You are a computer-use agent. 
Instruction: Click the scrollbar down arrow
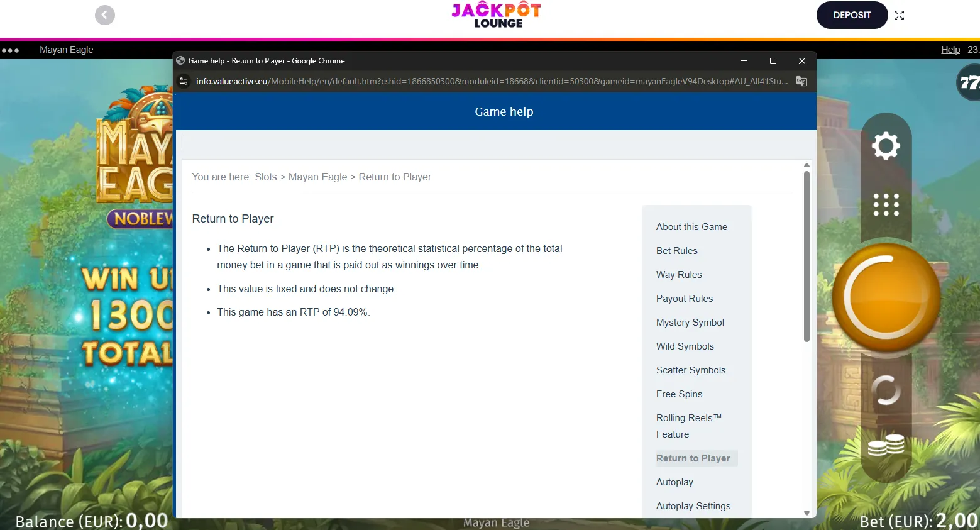point(807,514)
